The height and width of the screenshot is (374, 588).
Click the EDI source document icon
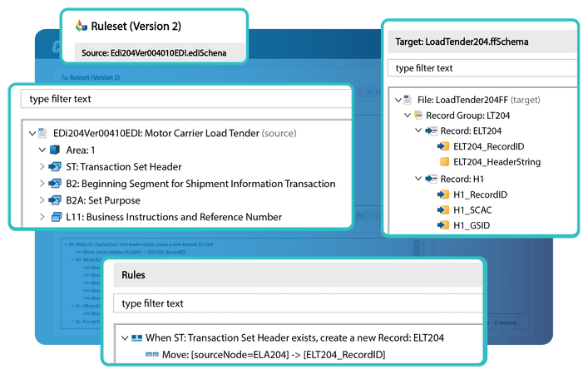(x=43, y=133)
